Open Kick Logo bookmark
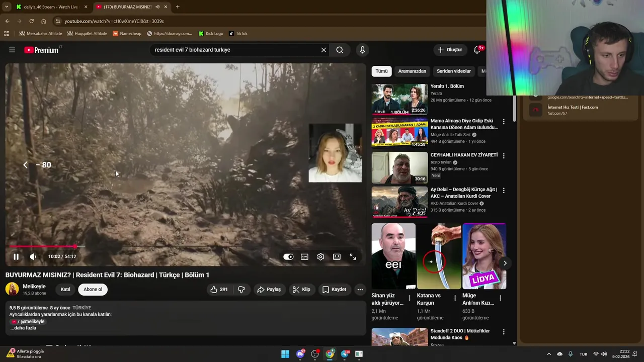 coord(211,34)
